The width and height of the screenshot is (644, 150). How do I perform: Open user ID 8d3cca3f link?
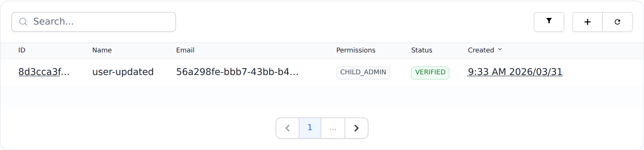pos(44,72)
